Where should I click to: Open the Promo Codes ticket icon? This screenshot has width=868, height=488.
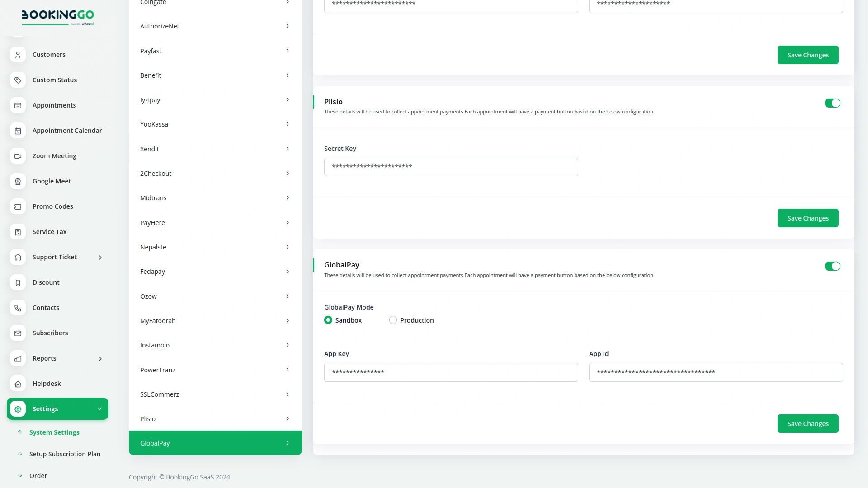point(18,206)
